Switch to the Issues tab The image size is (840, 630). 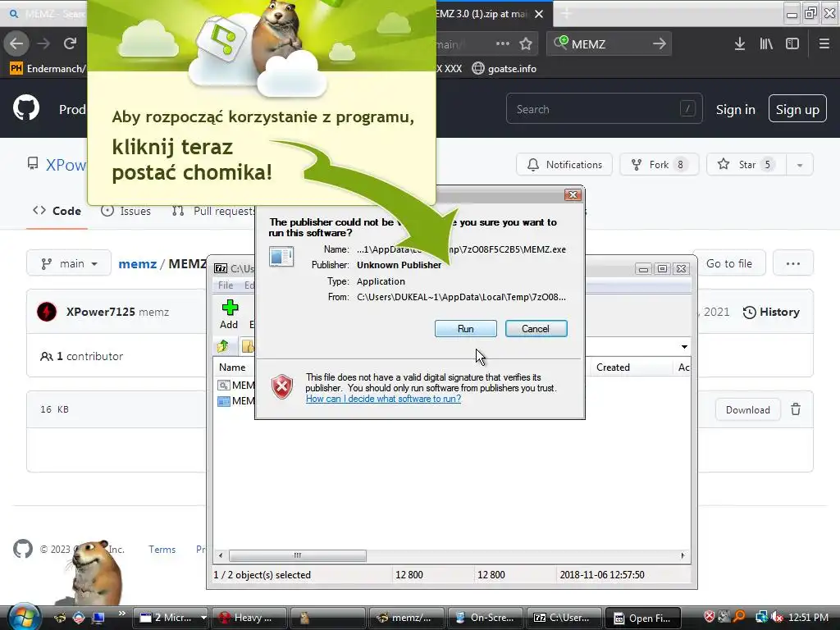(126, 211)
